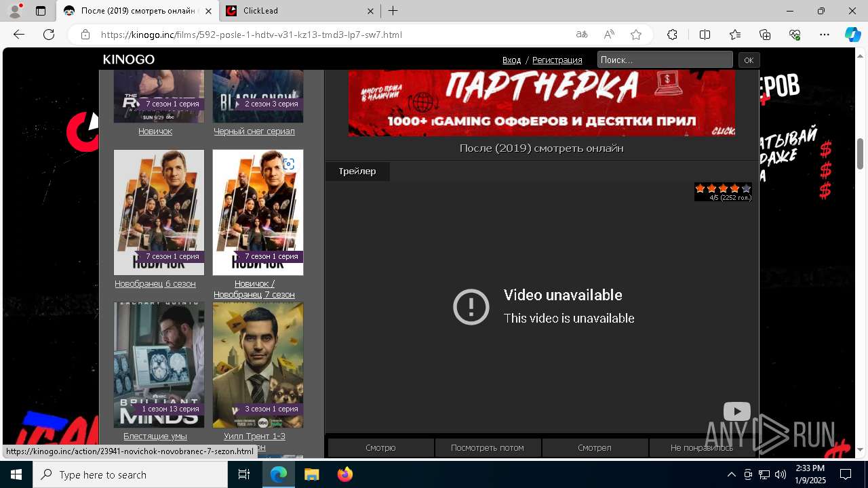The image size is (868, 488).
Task: Click Новобранец 7 сезон poster thumbnail
Action: (258, 212)
